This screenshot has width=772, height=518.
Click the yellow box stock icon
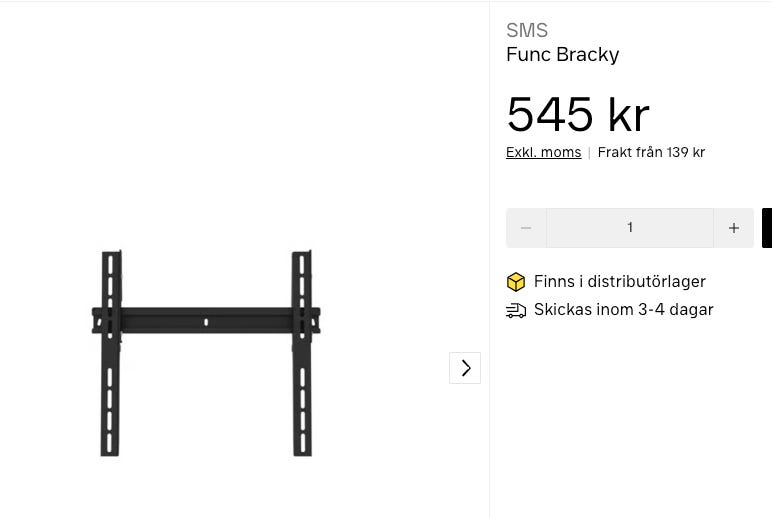pyautogui.click(x=516, y=282)
